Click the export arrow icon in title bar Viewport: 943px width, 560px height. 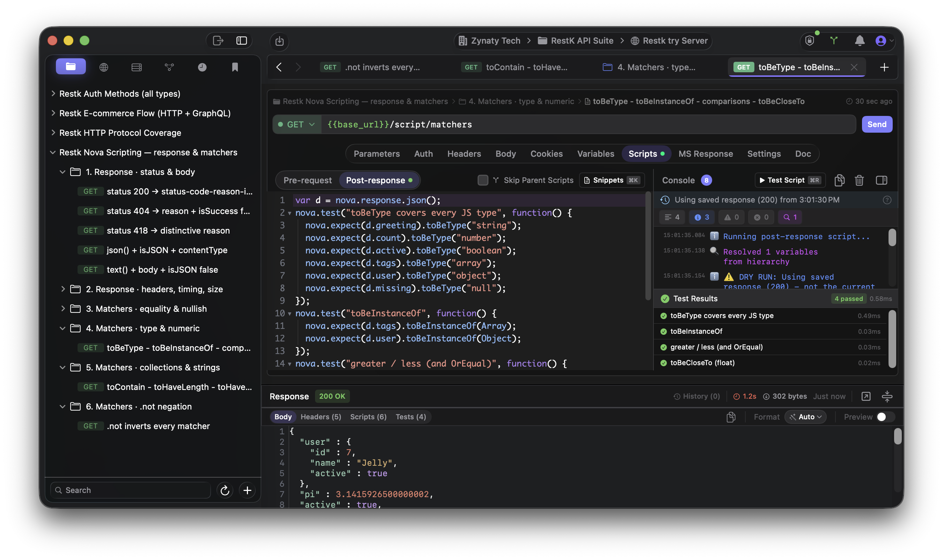coord(218,40)
